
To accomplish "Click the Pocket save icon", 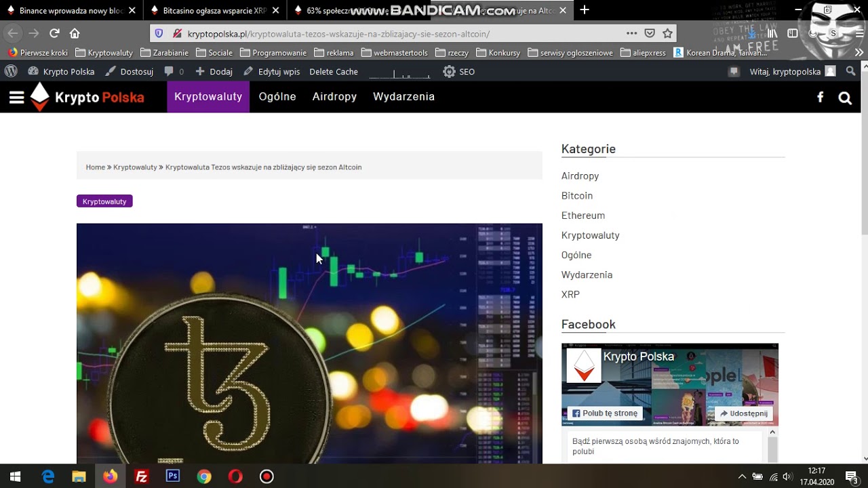I will click(650, 33).
